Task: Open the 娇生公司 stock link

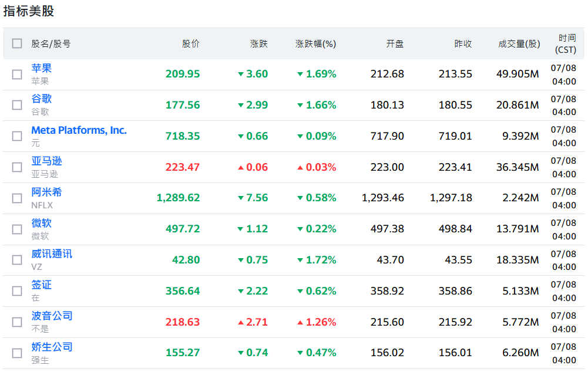Action: point(52,347)
